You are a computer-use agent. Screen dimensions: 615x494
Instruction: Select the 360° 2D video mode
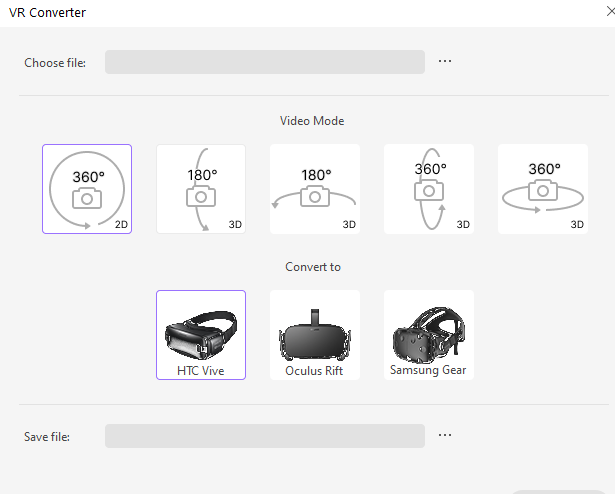87,189
